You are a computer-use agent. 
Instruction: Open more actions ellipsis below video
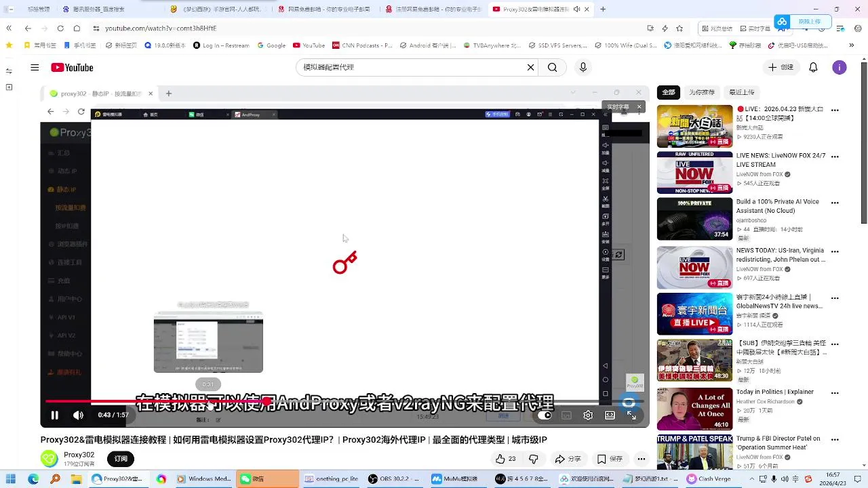pos(641,459)
